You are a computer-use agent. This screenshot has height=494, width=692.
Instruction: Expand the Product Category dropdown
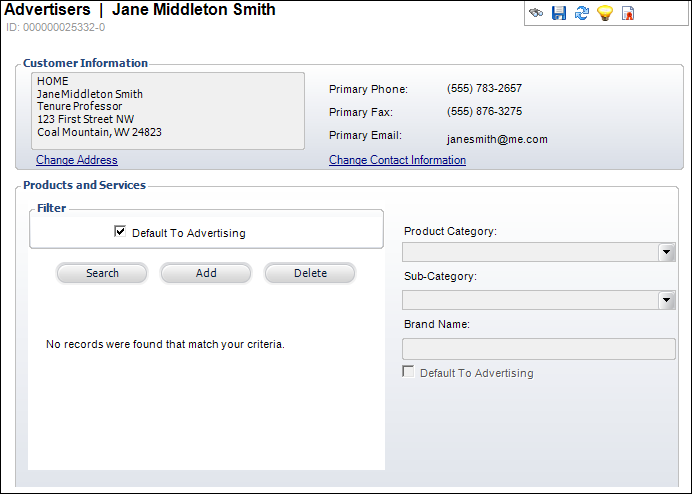click(667, 252)
